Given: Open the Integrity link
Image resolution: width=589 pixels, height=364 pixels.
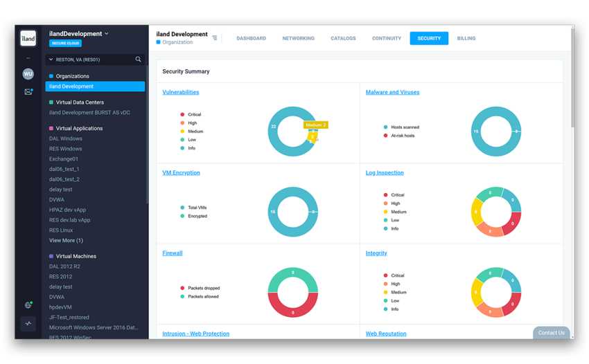Looking at the screenshot, I should pyautogui.click(x=376, y=253).
